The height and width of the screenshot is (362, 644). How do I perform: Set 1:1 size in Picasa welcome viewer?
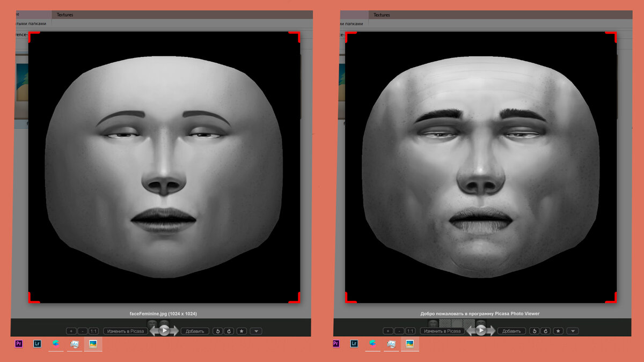pyautogui.click(x=410, y=331)
